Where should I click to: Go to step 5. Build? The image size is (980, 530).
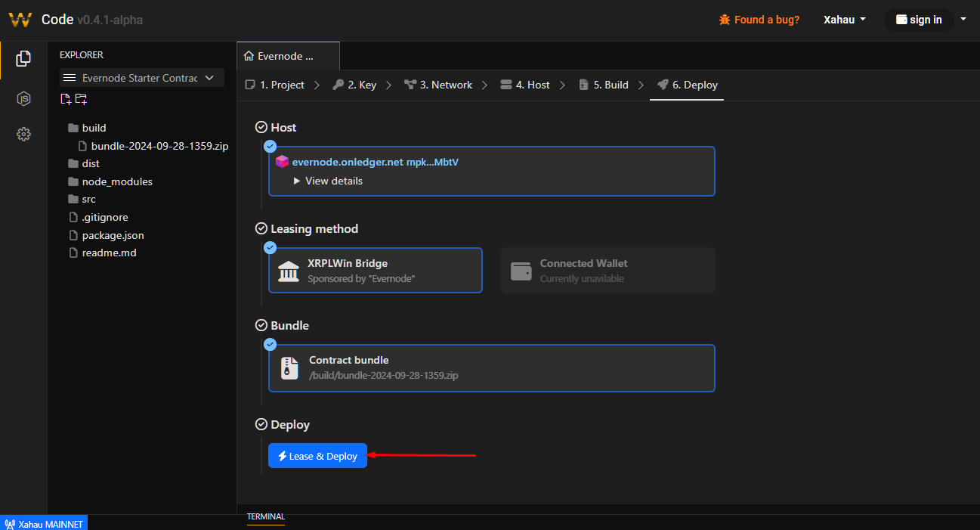point(604,85)
